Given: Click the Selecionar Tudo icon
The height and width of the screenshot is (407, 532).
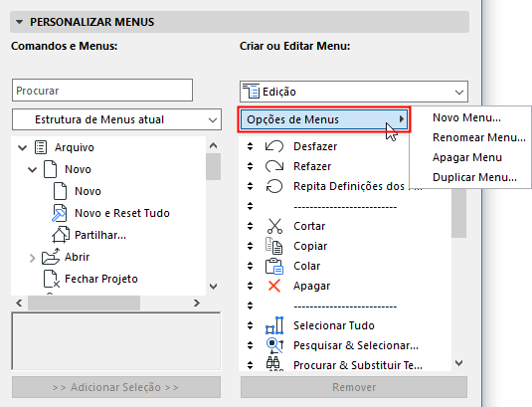Looking at the screenshot, I should (x=274, y=325).
